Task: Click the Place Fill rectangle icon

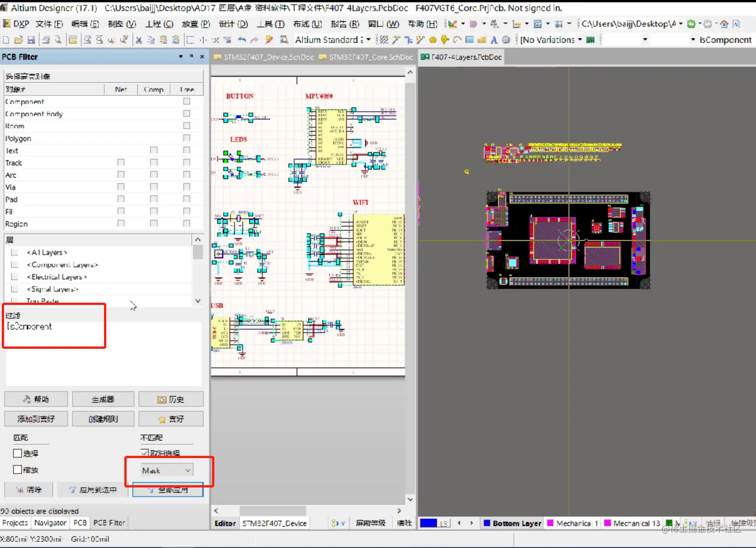Action: pos(469,40)
